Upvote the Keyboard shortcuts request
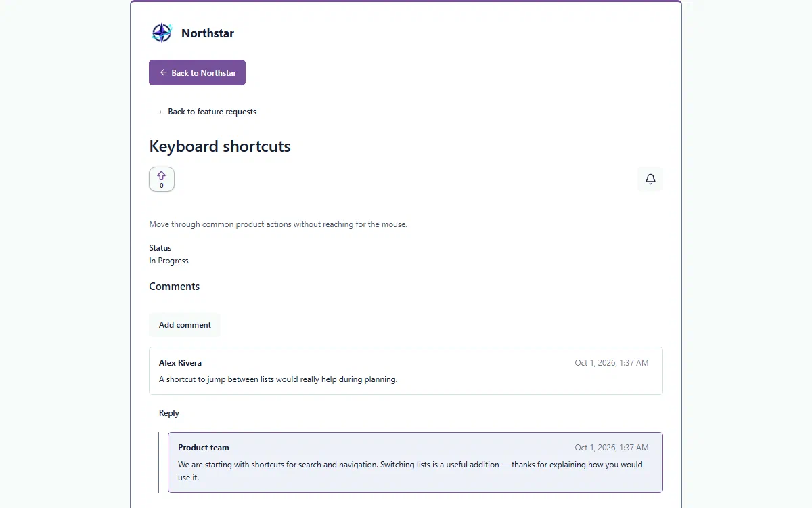Screen dimensions: 812x508 coord(162,179)
